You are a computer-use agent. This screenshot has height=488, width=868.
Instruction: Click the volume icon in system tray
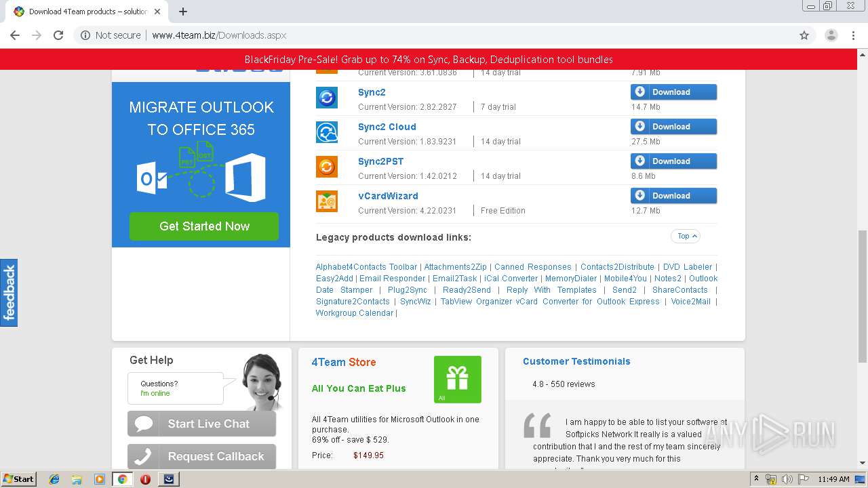pyautogui.click(x=787, y=479)
